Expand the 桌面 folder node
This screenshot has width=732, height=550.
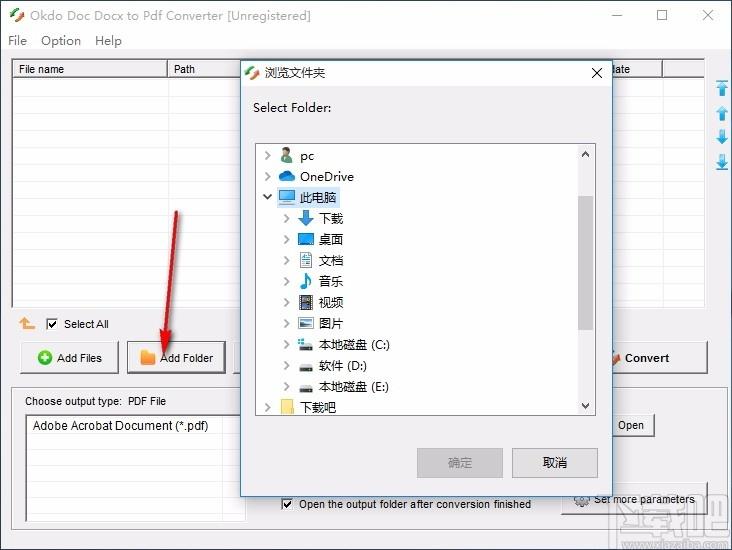[x=287, y=239]
